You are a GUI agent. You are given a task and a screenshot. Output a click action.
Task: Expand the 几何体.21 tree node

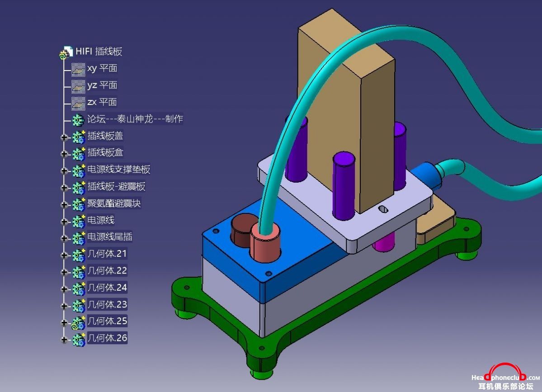point(64,255)
